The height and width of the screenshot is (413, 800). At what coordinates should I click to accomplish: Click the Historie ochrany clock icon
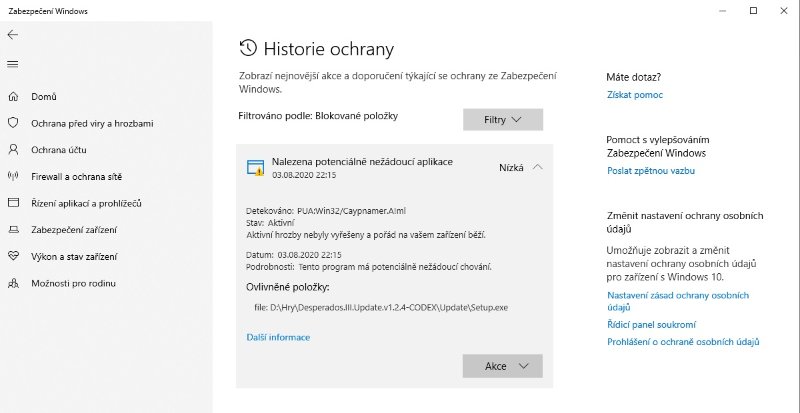pos(248,48)
